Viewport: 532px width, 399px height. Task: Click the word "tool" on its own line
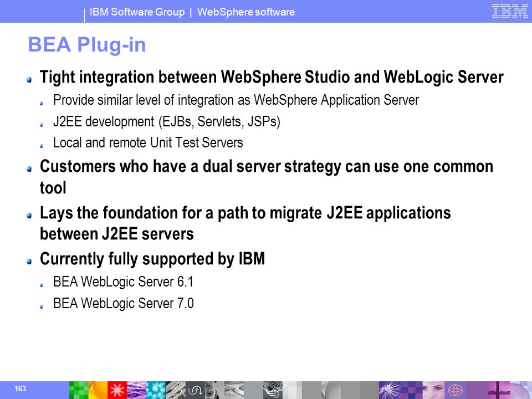(x=53, y=188)
